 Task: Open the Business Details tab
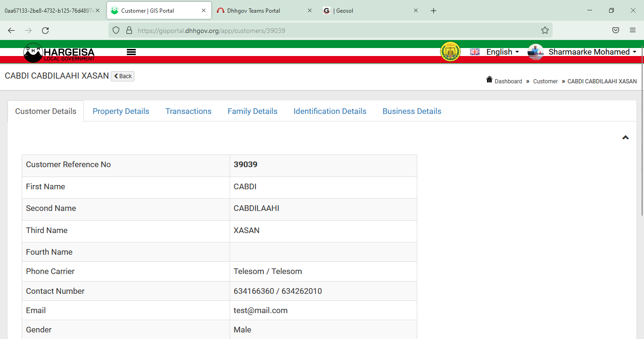pos(412,111)
